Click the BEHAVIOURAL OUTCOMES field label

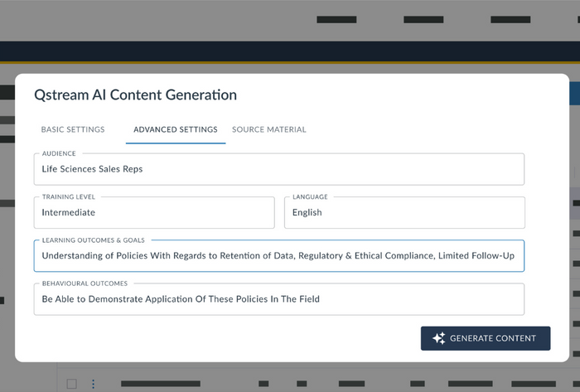pos(85,283)
